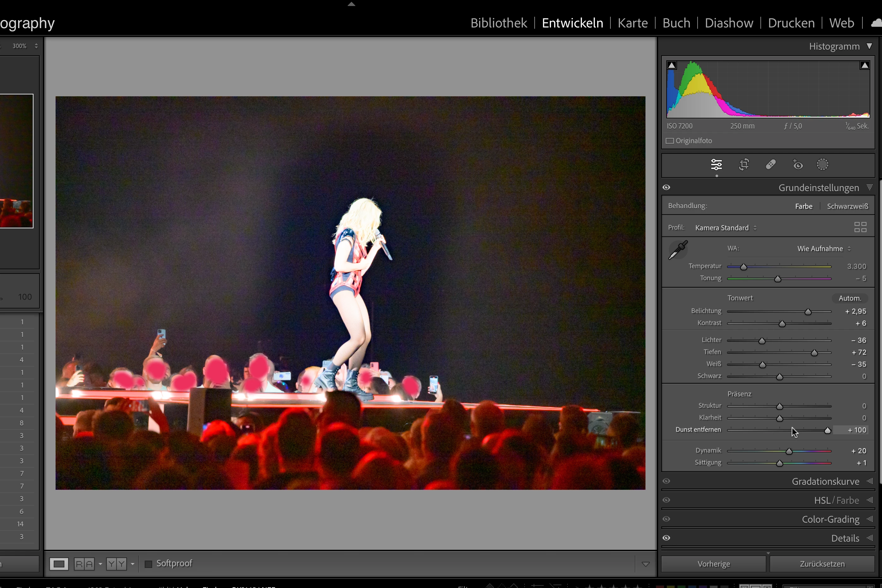Switch to the Drucken module
Viewport: 882px width, 588px height.
[791, 23]
